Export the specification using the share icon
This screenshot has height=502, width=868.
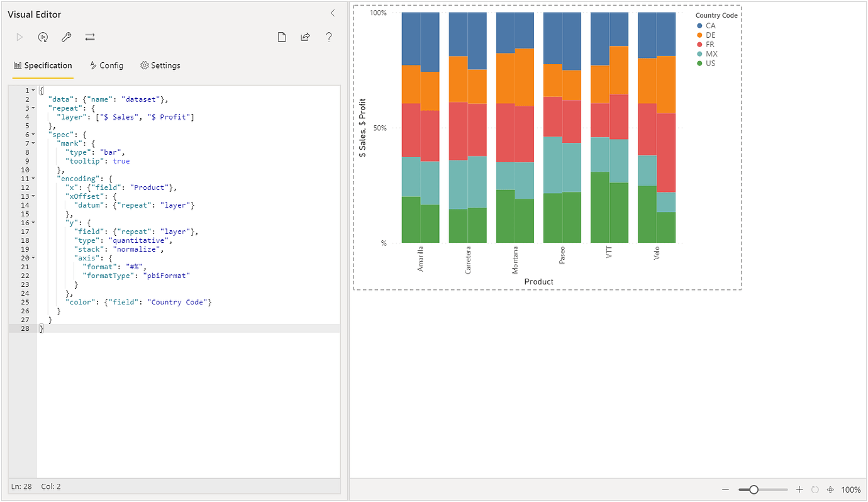coord(305,36)
